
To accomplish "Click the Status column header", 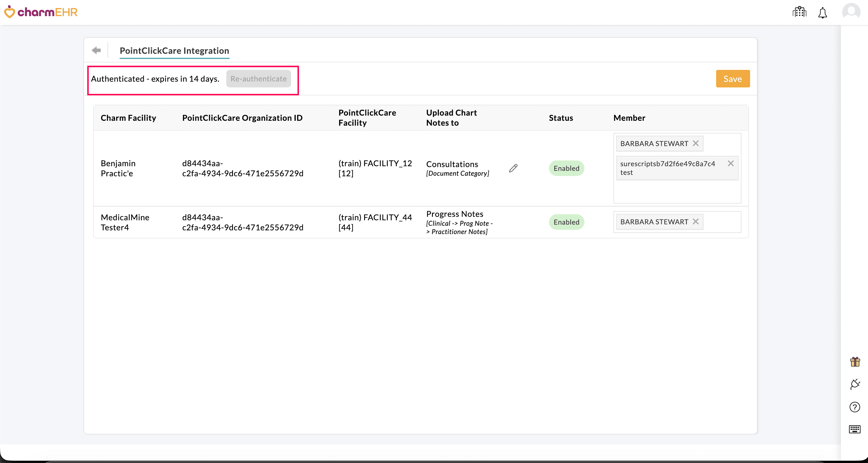I will [561, 118].
